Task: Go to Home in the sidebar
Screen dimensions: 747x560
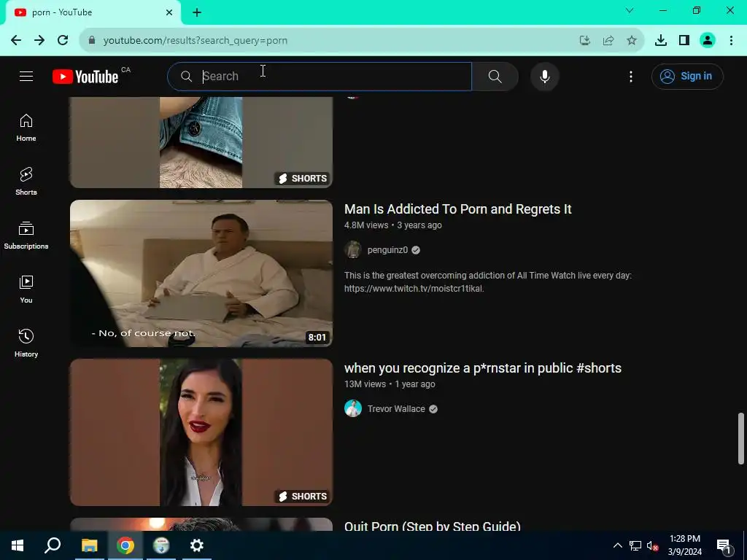Action: 26,128
